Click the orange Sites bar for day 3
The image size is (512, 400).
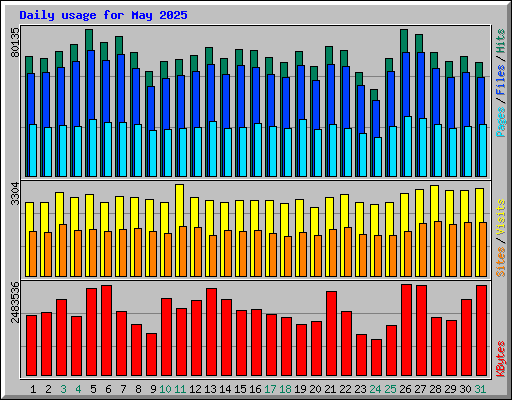coord(63,250)
